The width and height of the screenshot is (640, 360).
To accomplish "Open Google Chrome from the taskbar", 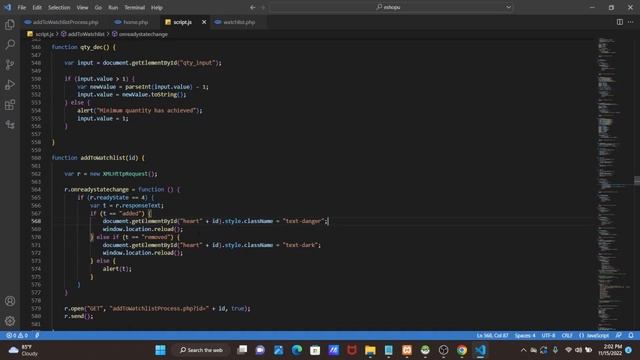I will tap(462, 350).
